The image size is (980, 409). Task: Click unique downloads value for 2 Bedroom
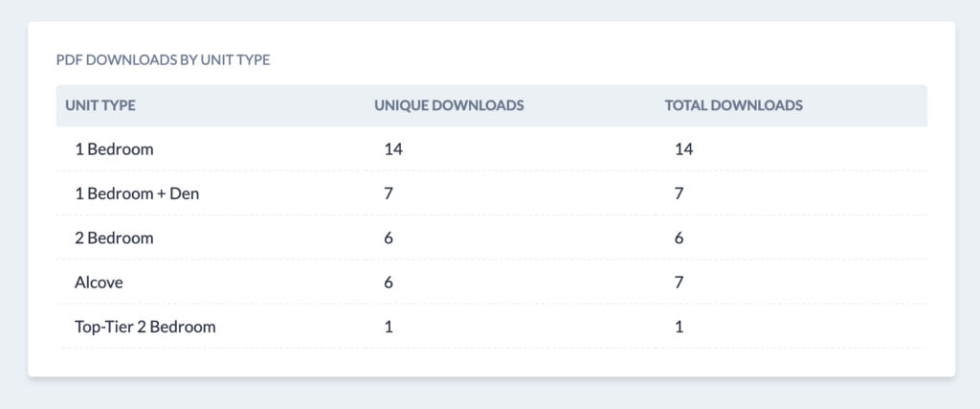(389, 238)
